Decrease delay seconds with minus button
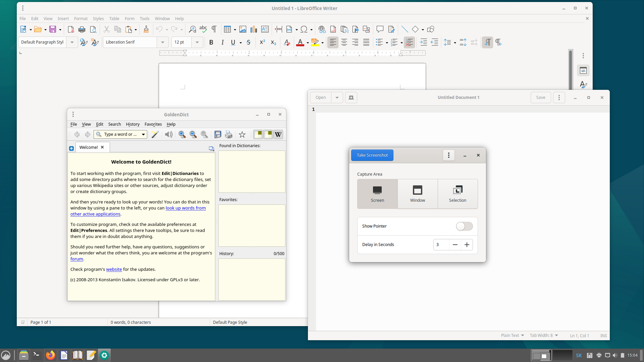The height and width of the screenshot is (362, 644). point(455,245)
